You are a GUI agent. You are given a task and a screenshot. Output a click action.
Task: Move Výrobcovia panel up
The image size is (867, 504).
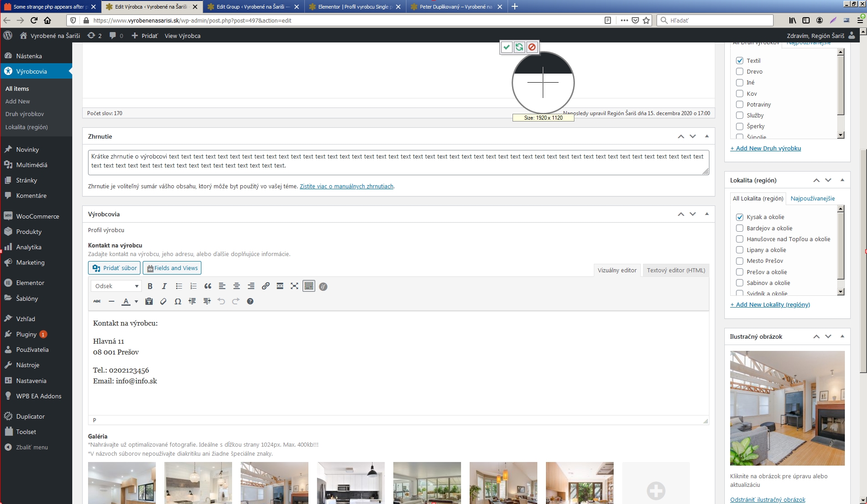681,214
